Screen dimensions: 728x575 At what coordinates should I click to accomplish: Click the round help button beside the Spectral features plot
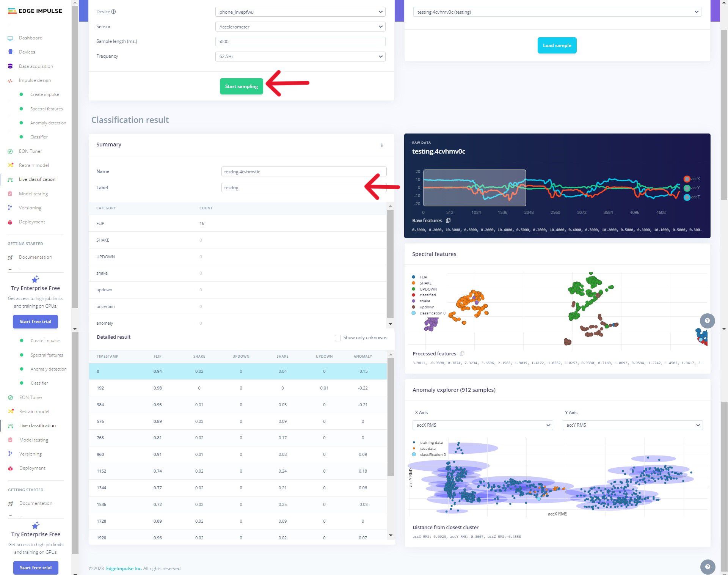point(707,321)
